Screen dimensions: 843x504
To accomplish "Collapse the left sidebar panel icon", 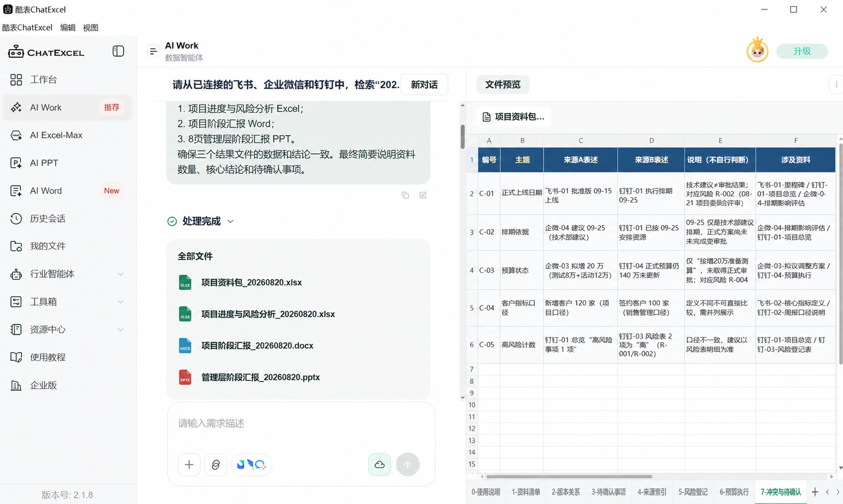I will tap(118, 51).
